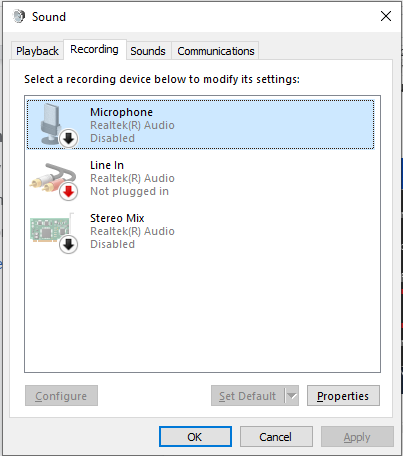Select the Recording tab
403x456 pixels.
(x=94, y=49)
